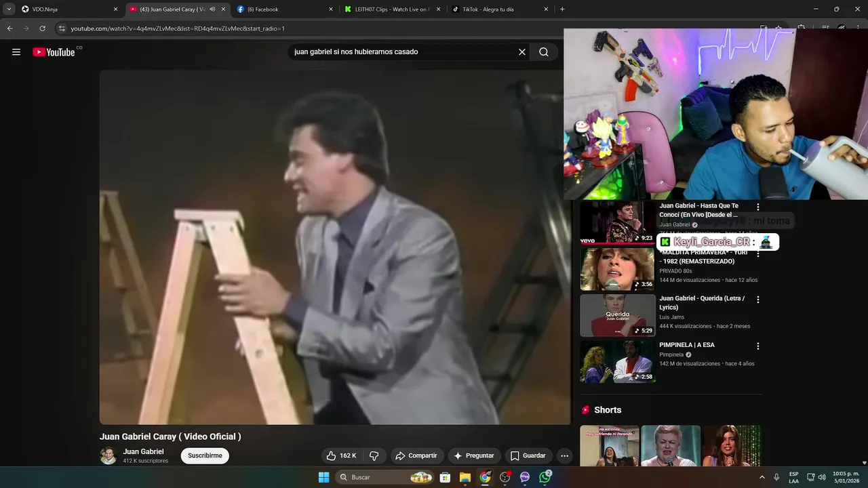This screenshot has height=488, width=868.
Task: Click microphone icon in system tray
Action: [776, 477]
